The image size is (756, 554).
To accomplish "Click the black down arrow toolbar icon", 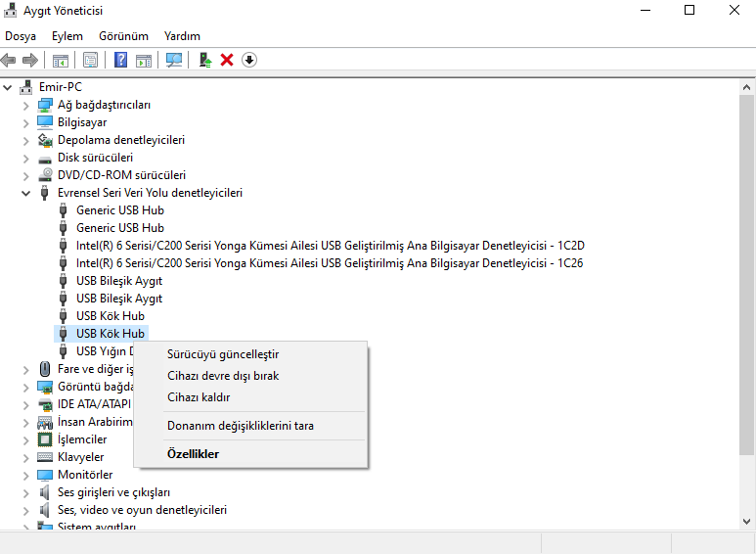I will tap(249, 60).
